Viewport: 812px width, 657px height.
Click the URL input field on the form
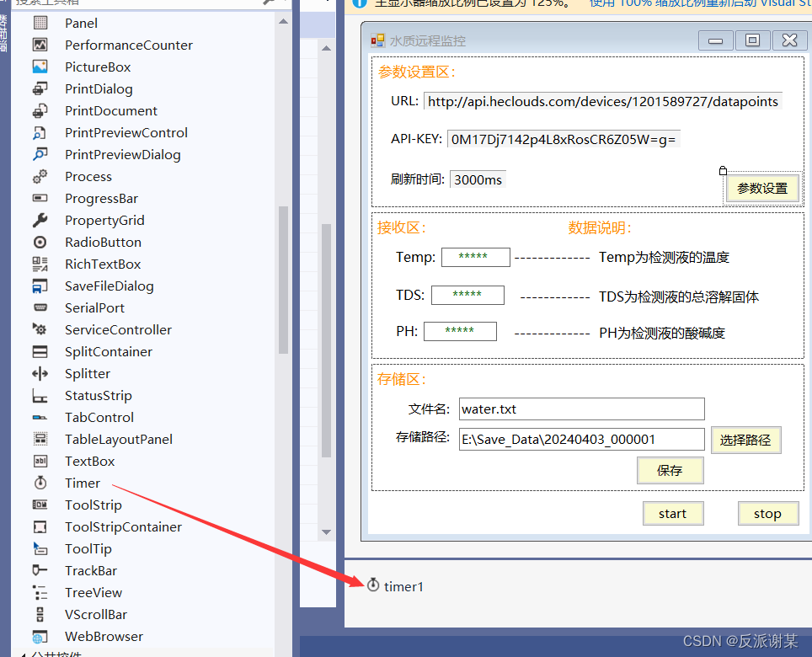617,102
